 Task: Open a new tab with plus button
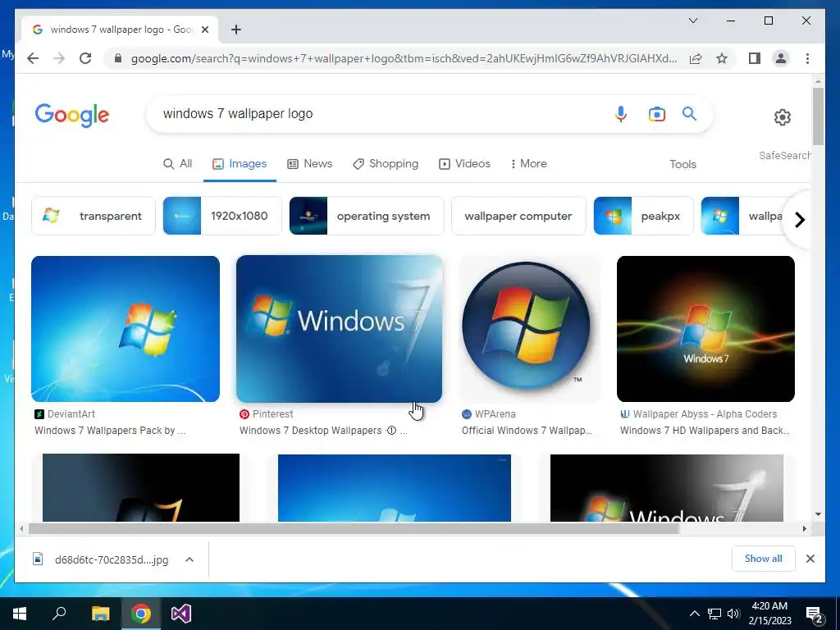pyautogui.click(x=236, y=30)
